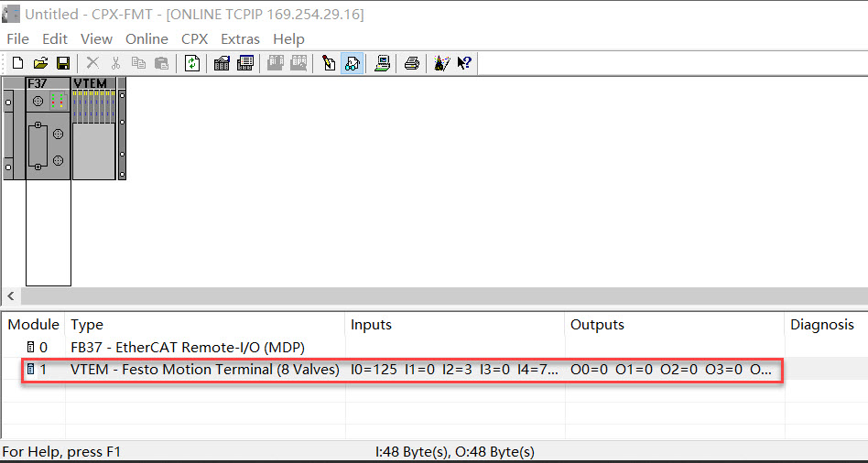Create a new project with New icon
The image size is (868, 463).
pyautogui.click(x=17, y=63)
